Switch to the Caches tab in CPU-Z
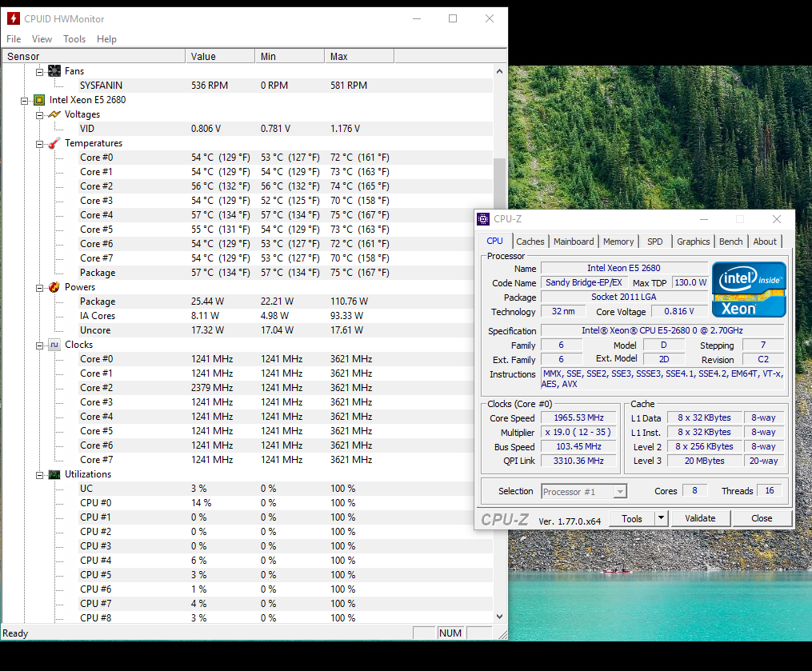The height and width of the screenshot is (671, 812). 530,242
